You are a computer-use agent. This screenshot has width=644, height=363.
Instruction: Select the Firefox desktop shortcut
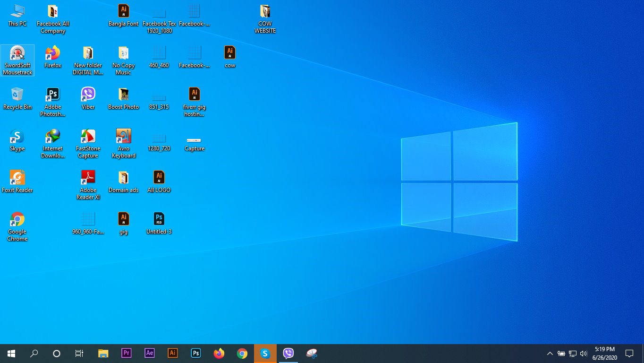53,57
